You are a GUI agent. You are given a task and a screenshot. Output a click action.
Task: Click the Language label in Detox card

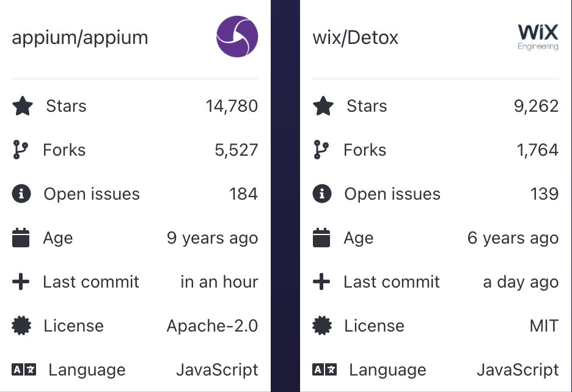(387, 371)
